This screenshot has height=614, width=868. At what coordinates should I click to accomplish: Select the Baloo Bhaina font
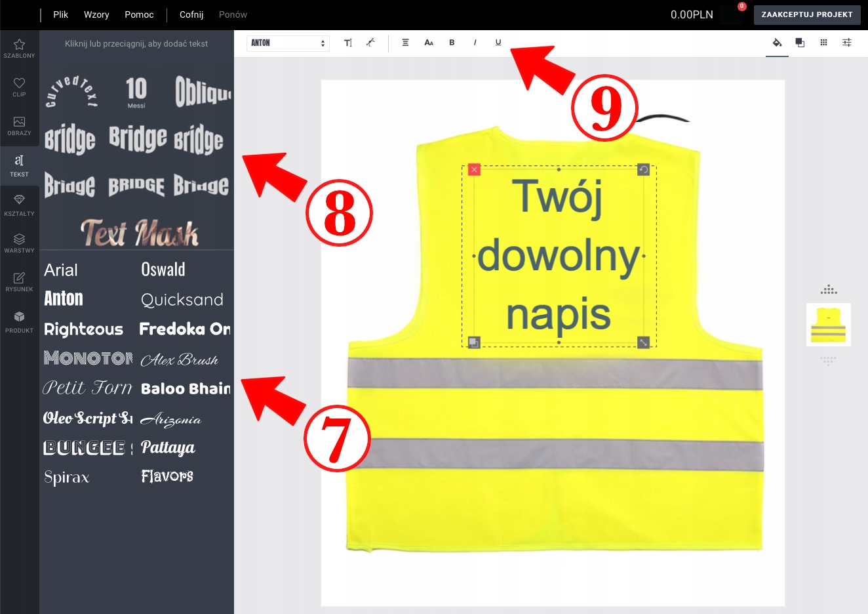186,388
